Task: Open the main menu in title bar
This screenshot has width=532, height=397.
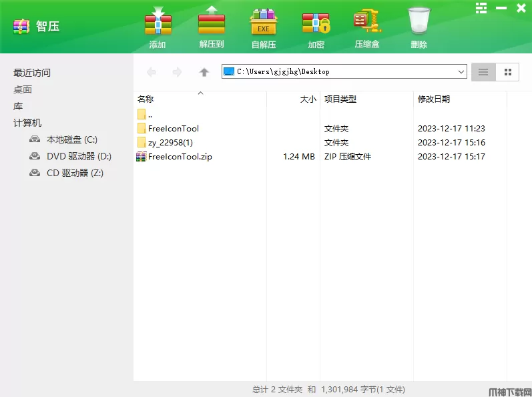Action: point(481,8)
